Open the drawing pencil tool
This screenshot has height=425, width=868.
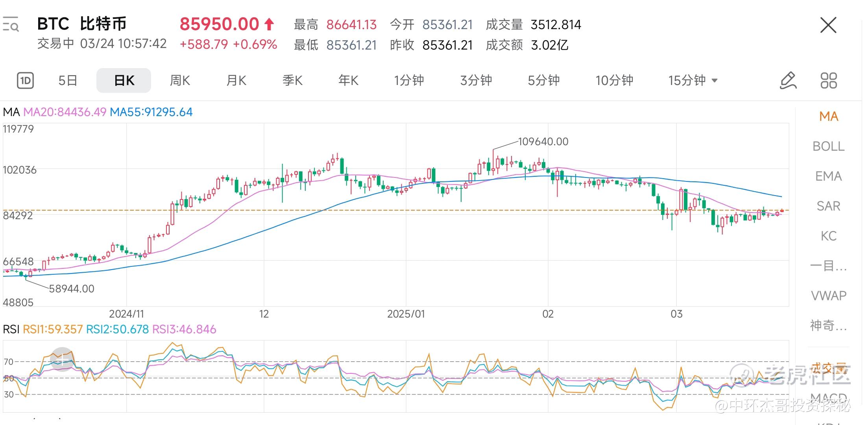tap(788, 81)
